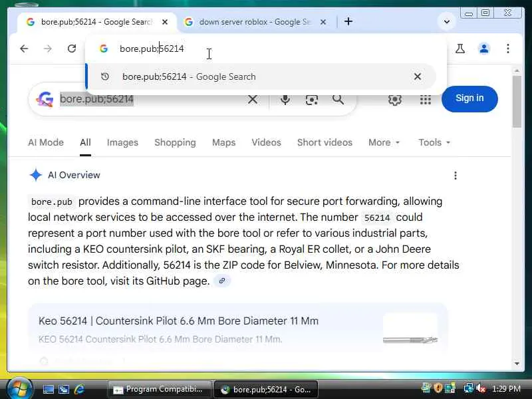Click the scrollbar down arrow
532x399 pixels.
point(517,363)
